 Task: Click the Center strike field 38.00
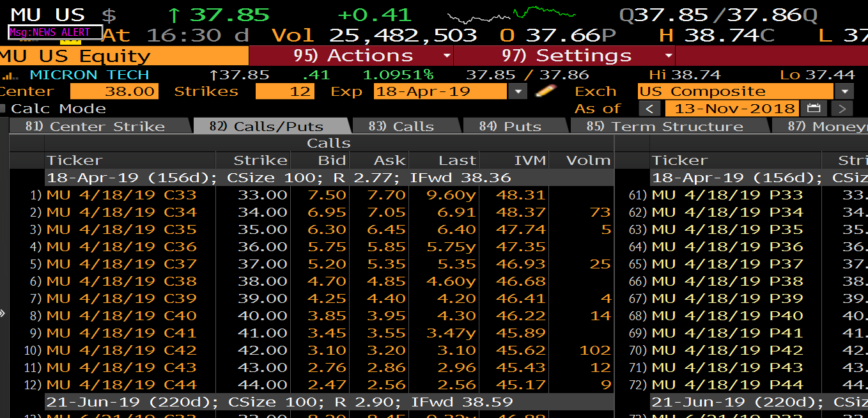click(114, 91)
